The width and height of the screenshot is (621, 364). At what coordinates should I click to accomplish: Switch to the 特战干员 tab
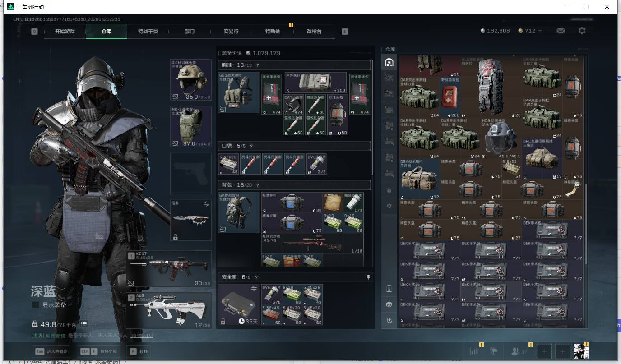point(148,32)
